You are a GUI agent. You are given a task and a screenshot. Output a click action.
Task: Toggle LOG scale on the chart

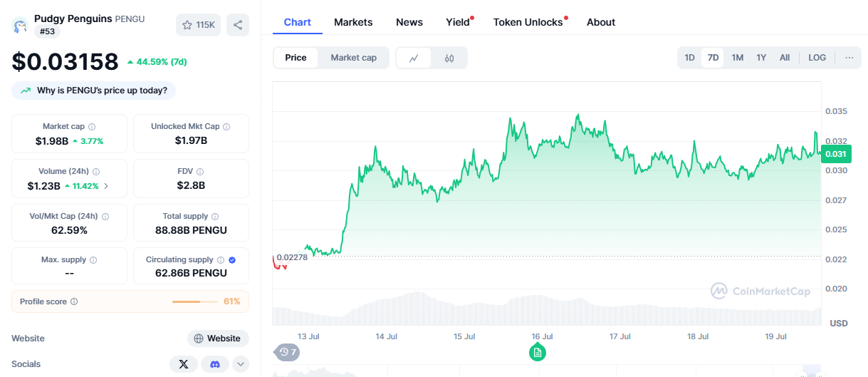click(x=817, y=58)
